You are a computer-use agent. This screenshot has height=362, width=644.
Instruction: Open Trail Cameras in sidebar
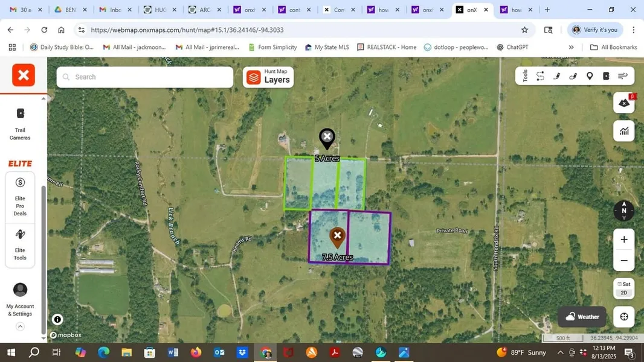click(x=20, y=123)
